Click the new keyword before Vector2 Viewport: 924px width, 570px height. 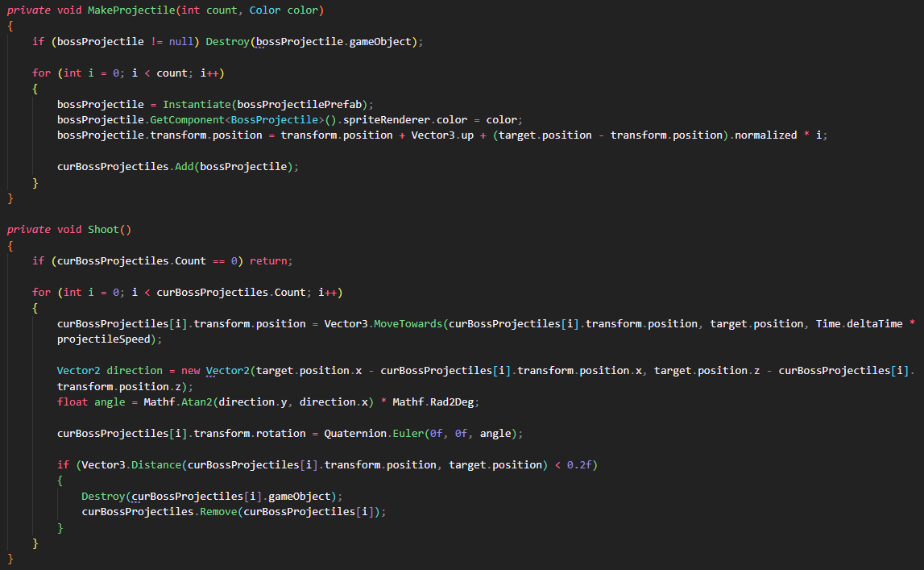click(190, 371)
